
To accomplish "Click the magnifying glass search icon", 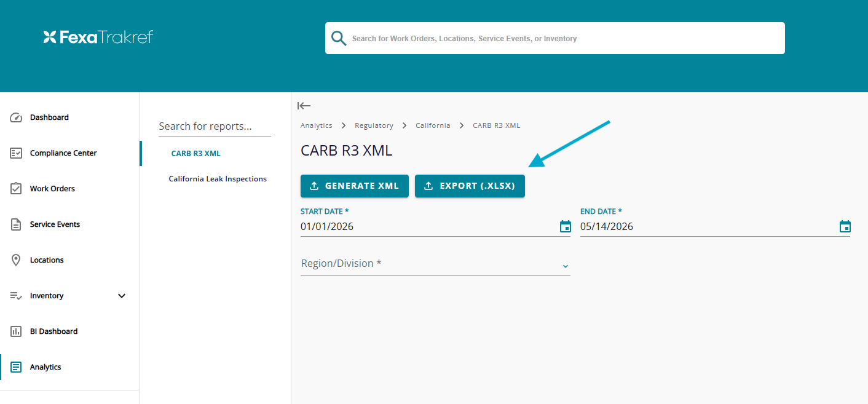I will 339,38.
